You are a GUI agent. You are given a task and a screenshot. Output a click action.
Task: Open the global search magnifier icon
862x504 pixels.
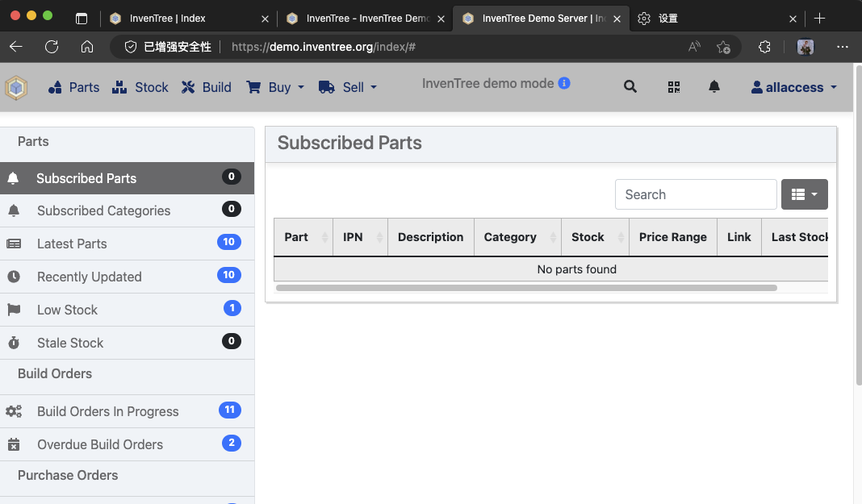(x=630, y=86)
